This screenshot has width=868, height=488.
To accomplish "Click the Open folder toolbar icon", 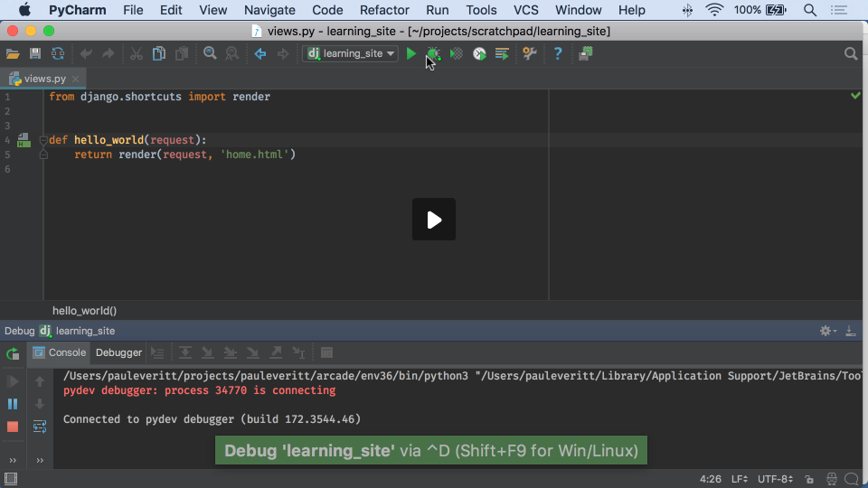I will point(13,53).
